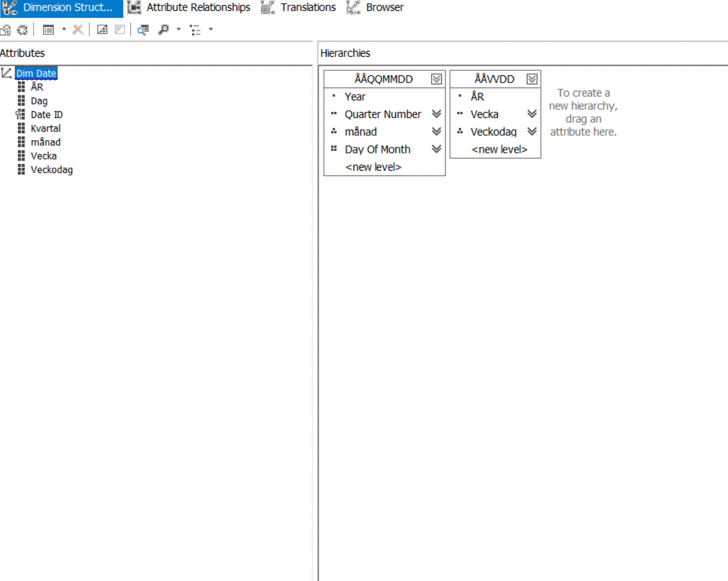The image size is (728, 581).
Task: Click the Find Table magnifier toolbar icon
Action: 142,29
